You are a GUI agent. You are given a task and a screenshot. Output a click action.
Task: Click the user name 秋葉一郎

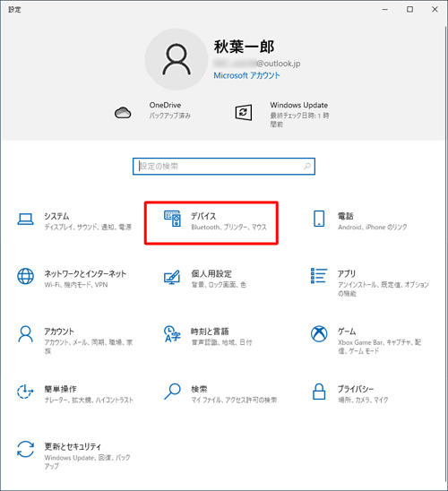click(x=245, y=47)
